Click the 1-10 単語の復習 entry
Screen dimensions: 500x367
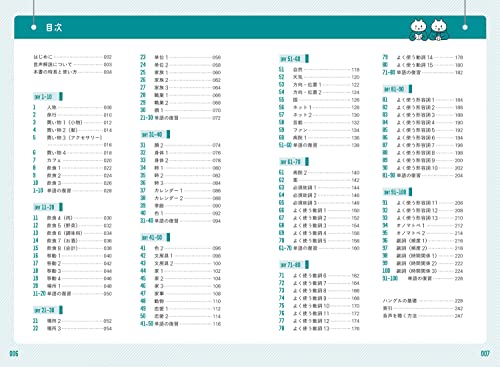[x=72, y=191]
